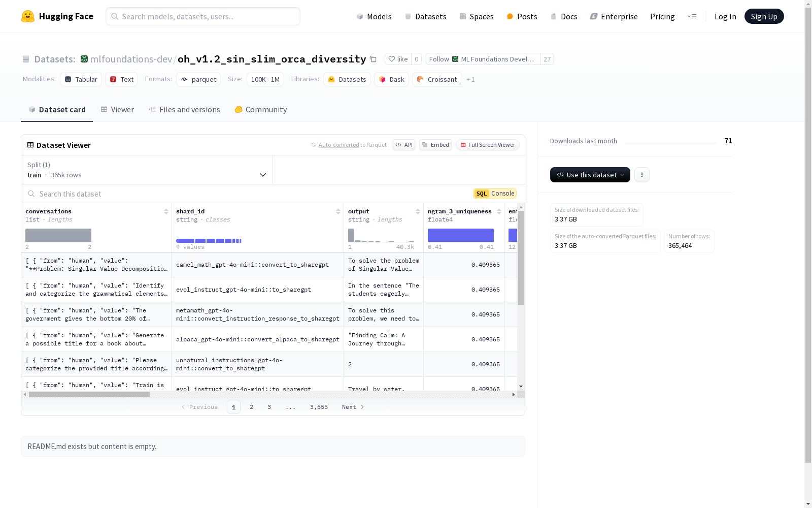Select the Datasets library tag

click(347, 79)
